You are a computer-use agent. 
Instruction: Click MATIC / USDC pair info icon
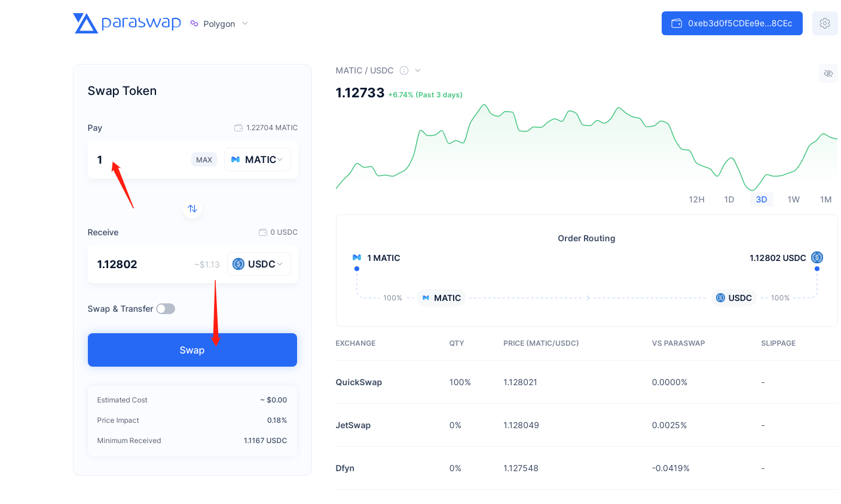(x=404, y=70)
